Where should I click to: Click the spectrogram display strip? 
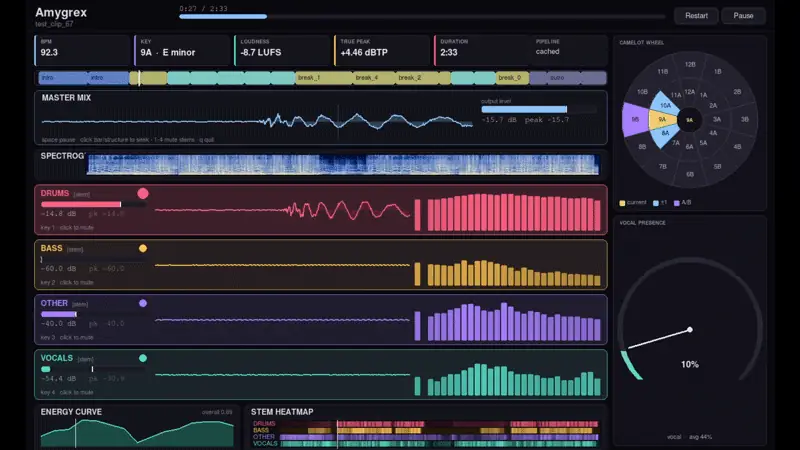[x=343, y=165]
